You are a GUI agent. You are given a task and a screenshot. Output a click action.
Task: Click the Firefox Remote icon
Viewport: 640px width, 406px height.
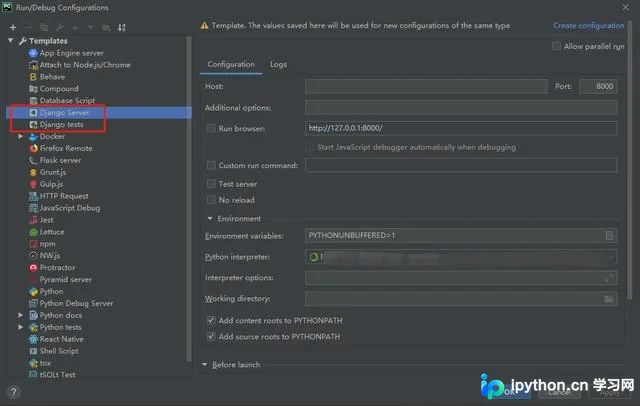tap(33, 149)
